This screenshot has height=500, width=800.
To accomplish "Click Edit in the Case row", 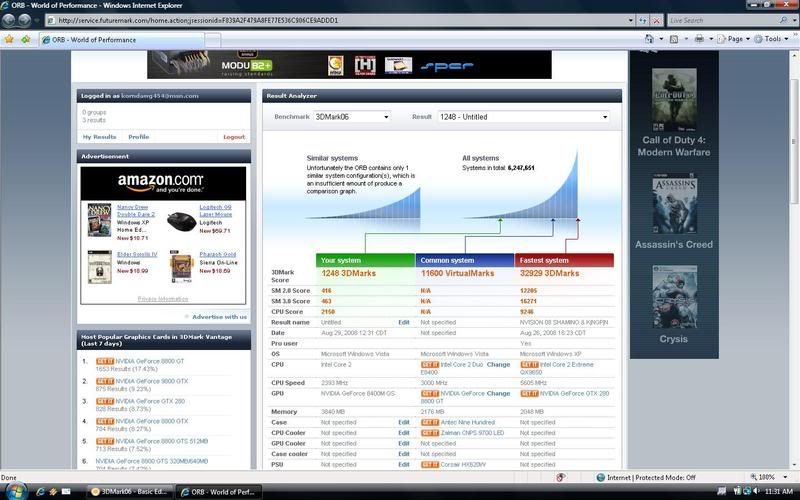I will pyautogui.click(x=404, y=422).
